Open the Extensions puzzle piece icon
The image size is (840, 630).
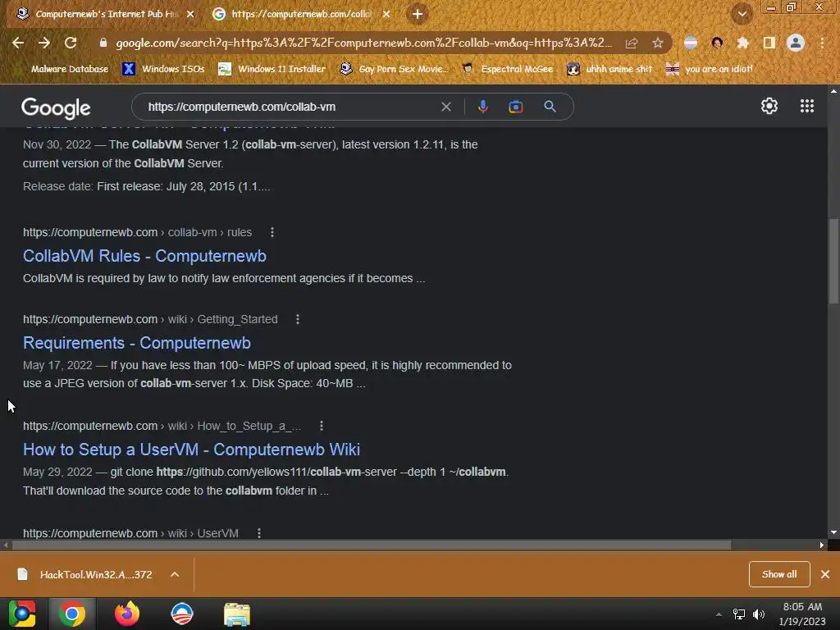[743, 43]
